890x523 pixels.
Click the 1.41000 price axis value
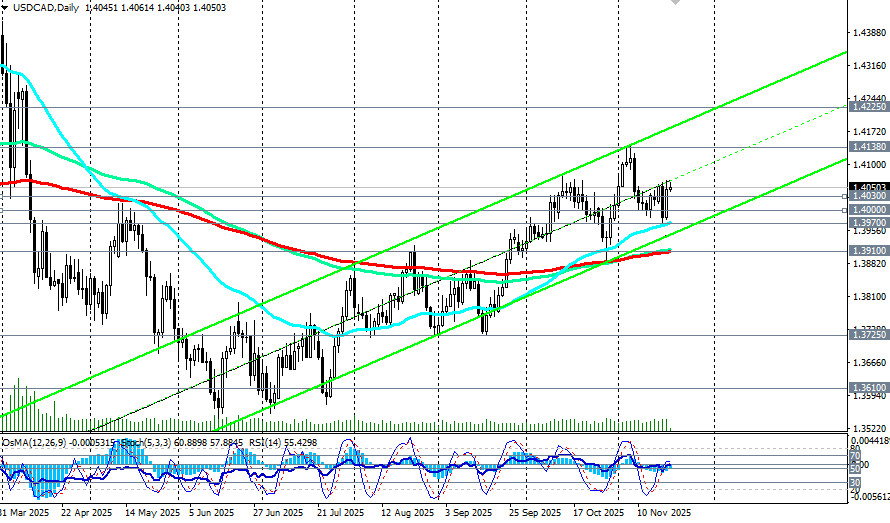point(869,165)
